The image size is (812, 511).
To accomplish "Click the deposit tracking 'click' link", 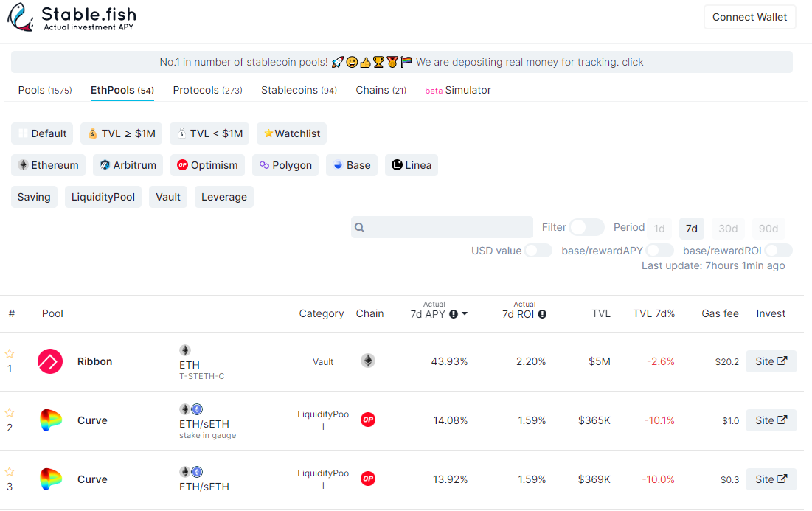I will pyautogui.click(x=633, y=62).
